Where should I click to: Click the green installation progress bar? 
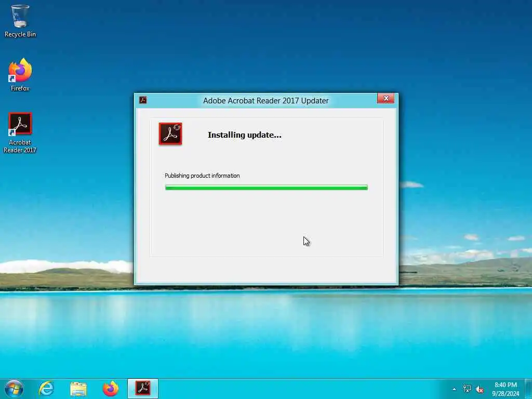click(x=267, y=187)
